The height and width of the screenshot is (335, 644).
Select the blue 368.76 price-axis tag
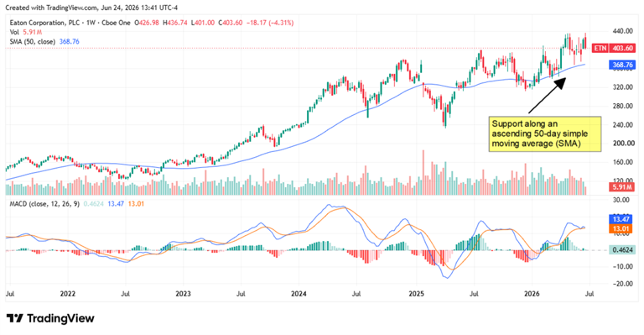point(623,65)
